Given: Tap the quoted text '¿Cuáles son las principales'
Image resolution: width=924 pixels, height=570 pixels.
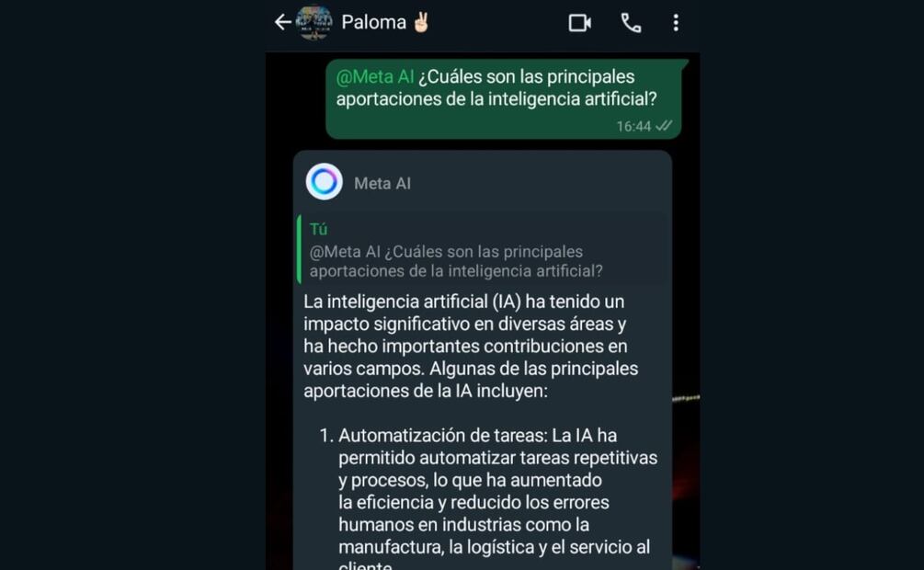Looking at the screenshot, I should click(484, 252).
